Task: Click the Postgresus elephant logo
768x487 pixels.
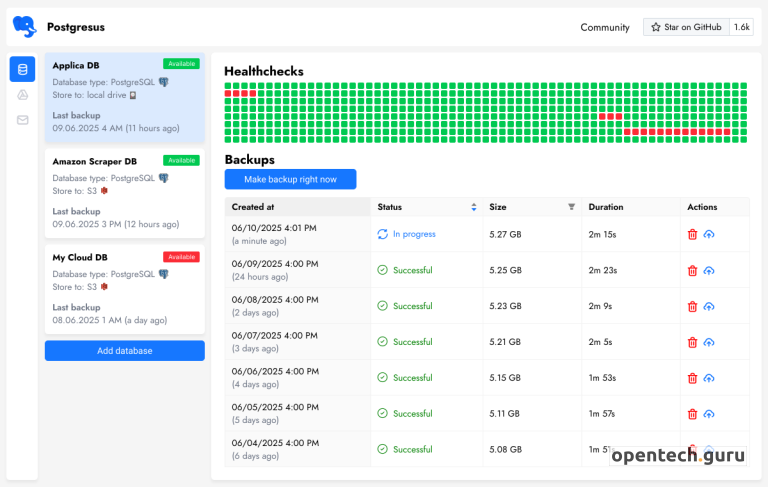Action: (24, 26)
